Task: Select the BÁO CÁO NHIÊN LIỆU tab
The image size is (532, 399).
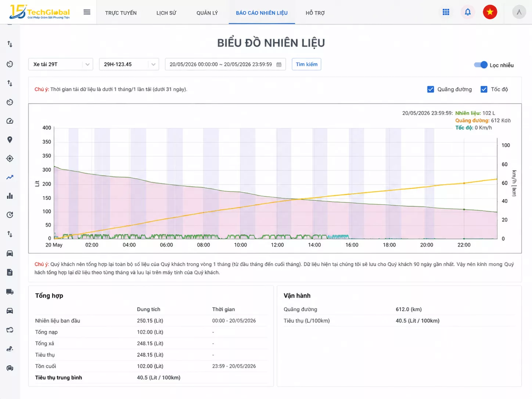Action: [x=262, y=13]
